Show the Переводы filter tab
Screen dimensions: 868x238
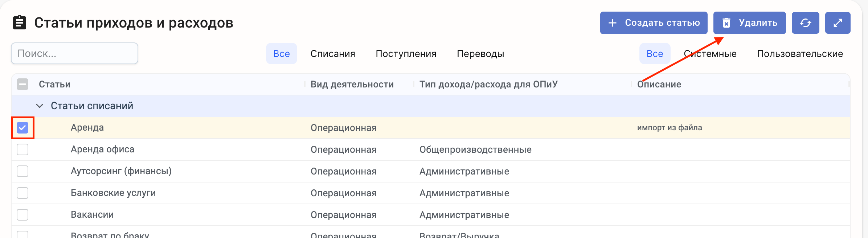point(480,54)
